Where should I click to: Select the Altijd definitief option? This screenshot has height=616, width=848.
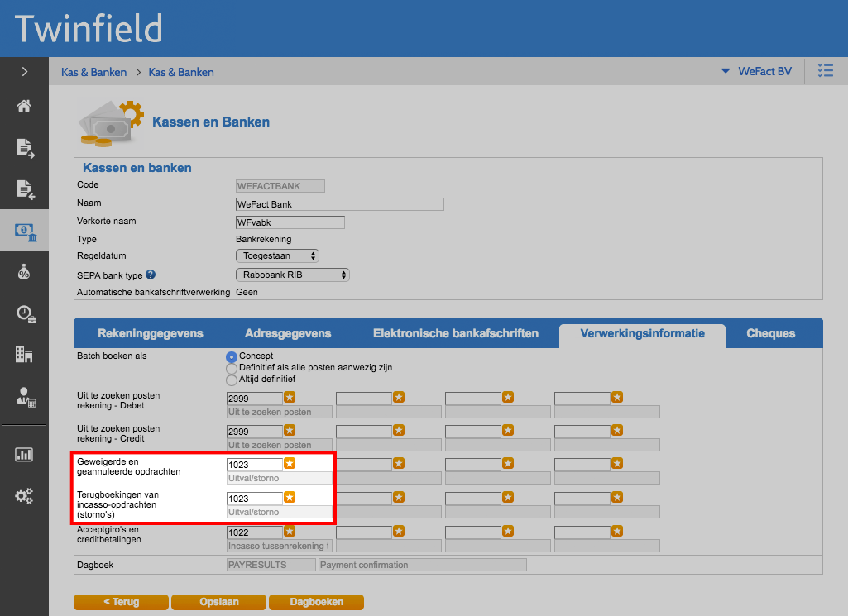[x=232, y=380]
